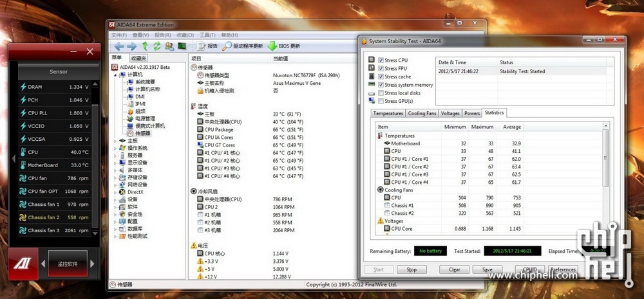Click the green up-level arrow in AIDA64 toolbar
Screen dimensions: 644x299
[145, 46]
